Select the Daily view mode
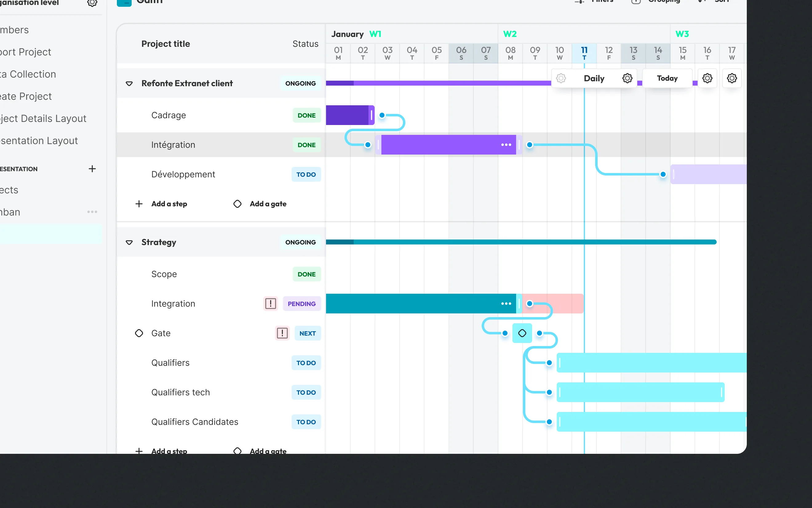This screenshot has width=812, height=508. coord(594,78)
